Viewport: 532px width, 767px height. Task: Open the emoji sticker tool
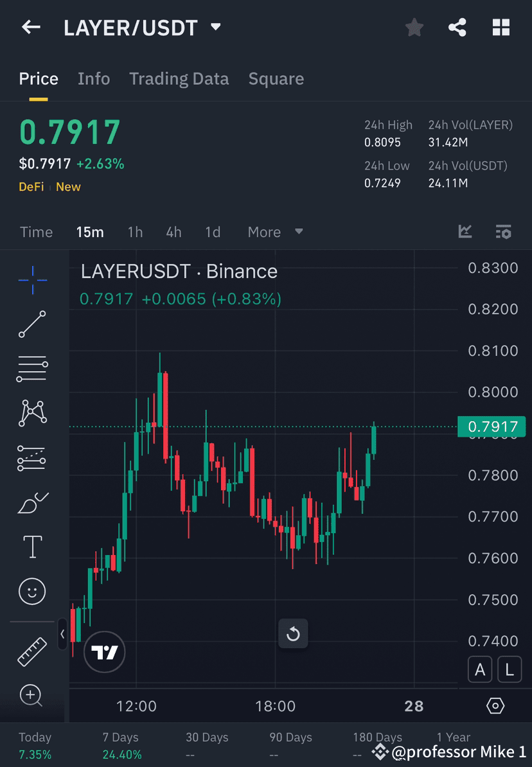coord(32,591)
